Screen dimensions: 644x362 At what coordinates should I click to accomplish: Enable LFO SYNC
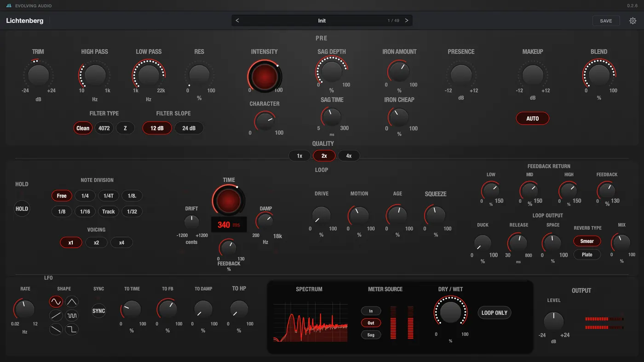tap(99, 311)
